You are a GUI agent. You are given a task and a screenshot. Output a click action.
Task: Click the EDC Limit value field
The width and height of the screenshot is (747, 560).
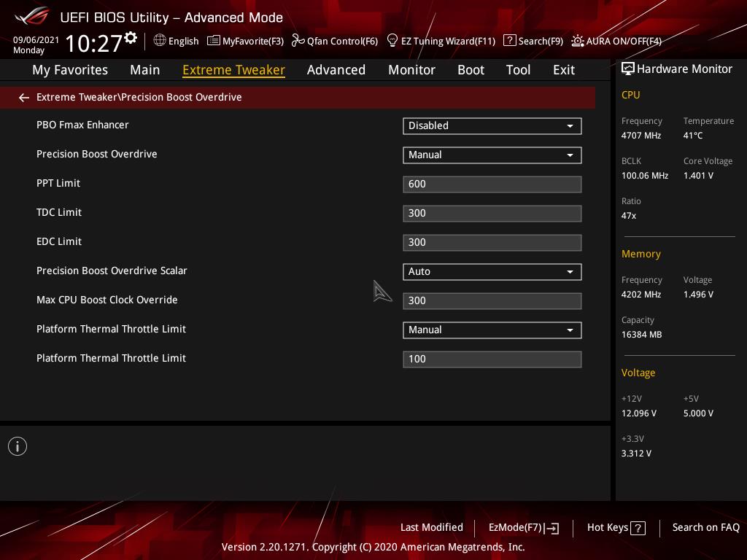[x=492, y=242]
